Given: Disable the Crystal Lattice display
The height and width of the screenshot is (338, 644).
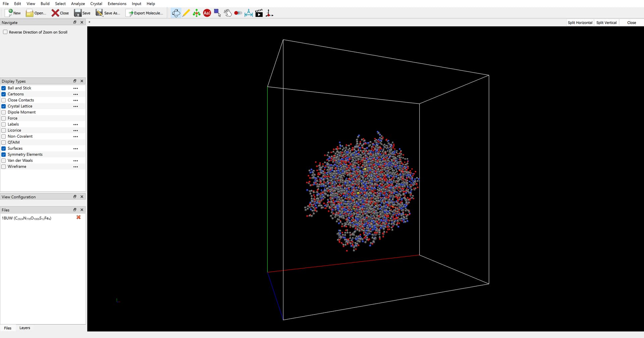Looking at the screenshot, I should pyautogui.click(x=4, y=106).
